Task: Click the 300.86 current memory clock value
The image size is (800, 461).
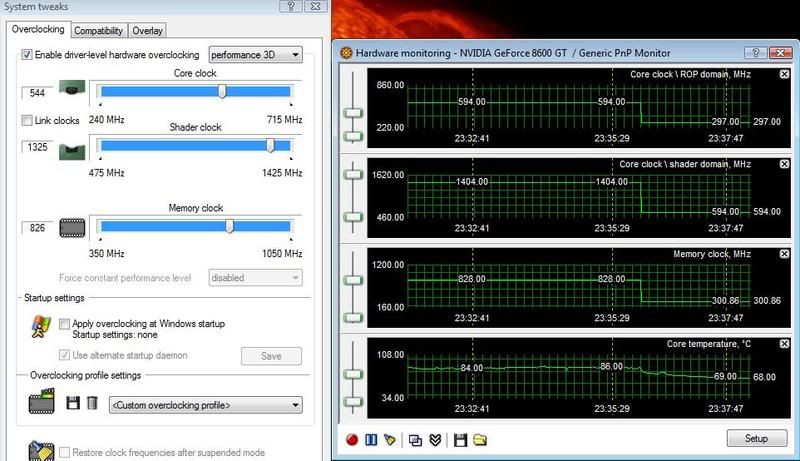Action: click(767, 300)
